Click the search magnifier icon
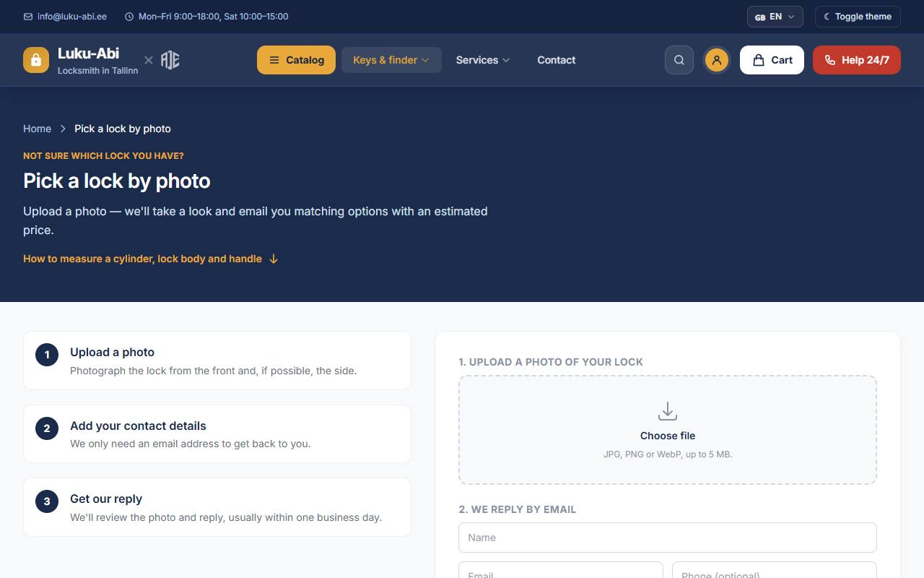The height and width of the screenshot is (578, 924). click(679, 60)
